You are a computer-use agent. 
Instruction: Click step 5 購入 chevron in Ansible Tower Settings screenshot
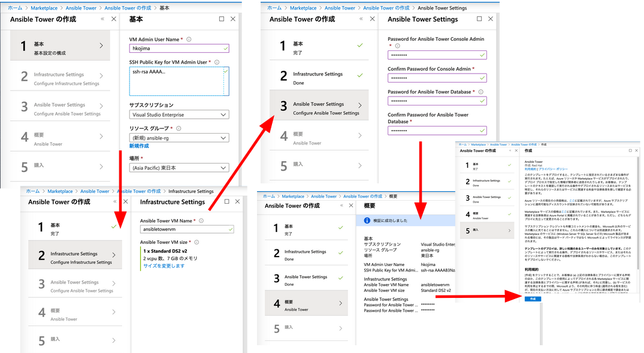pyautogui.click(x=360, y=165)
